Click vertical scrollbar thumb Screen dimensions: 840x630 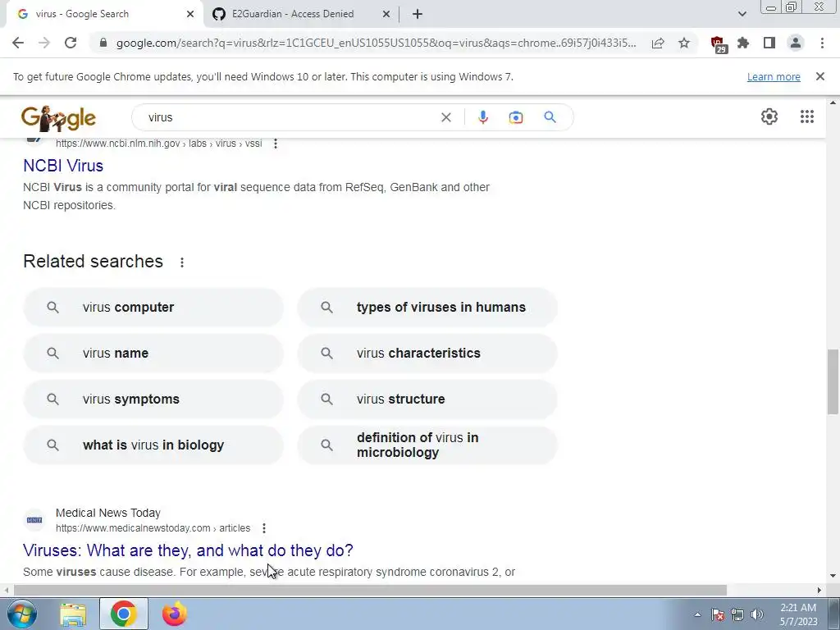point(833,381)
